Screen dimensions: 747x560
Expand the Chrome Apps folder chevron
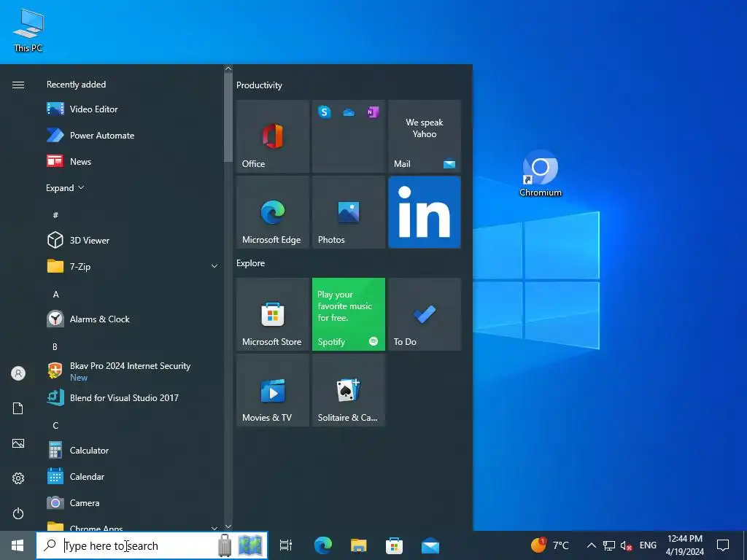point(214,528)
